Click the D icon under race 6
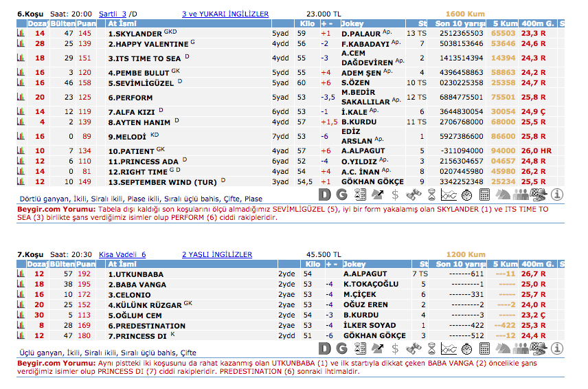 324,194
